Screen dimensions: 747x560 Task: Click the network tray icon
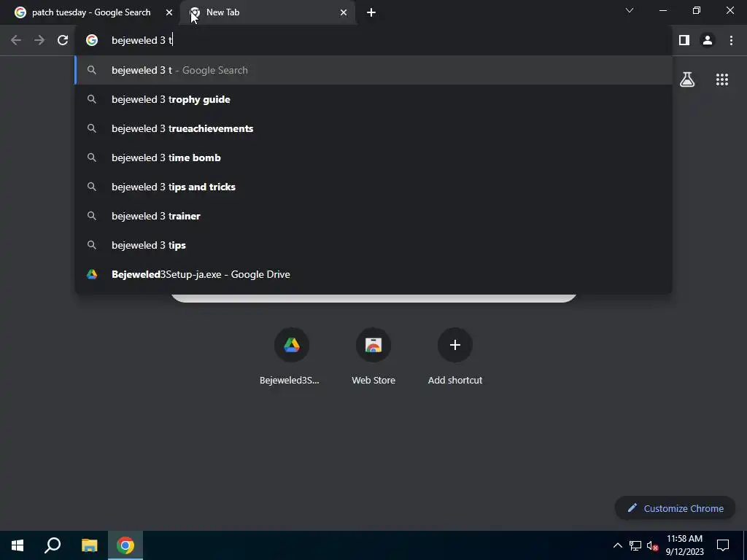(635, 545)
